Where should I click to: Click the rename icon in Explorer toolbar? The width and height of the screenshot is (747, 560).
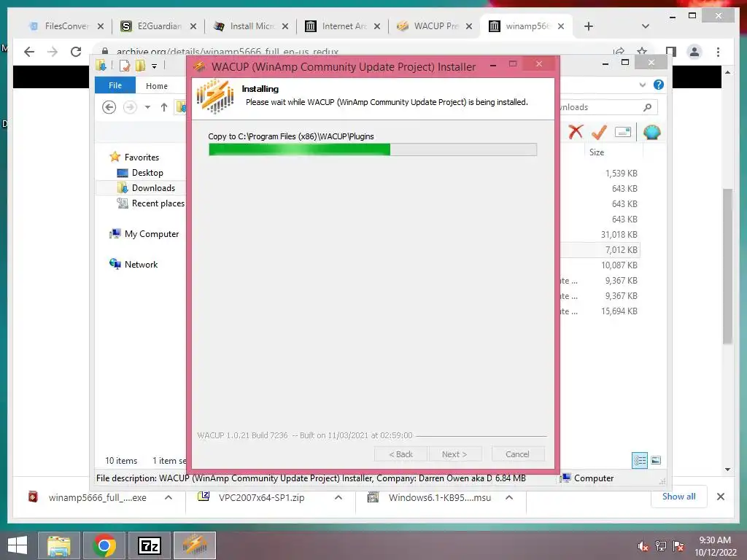coord(623,132)
